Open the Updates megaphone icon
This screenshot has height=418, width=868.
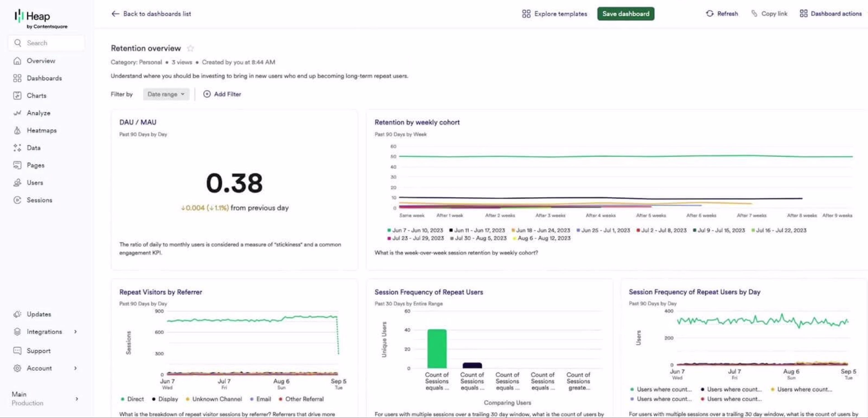17,314
